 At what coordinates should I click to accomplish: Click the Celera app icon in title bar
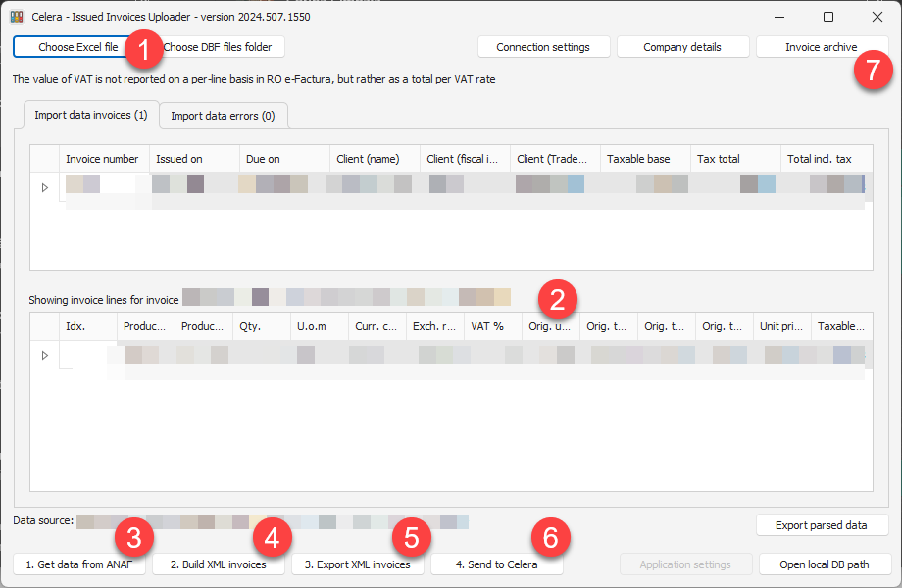coord(17,17)
